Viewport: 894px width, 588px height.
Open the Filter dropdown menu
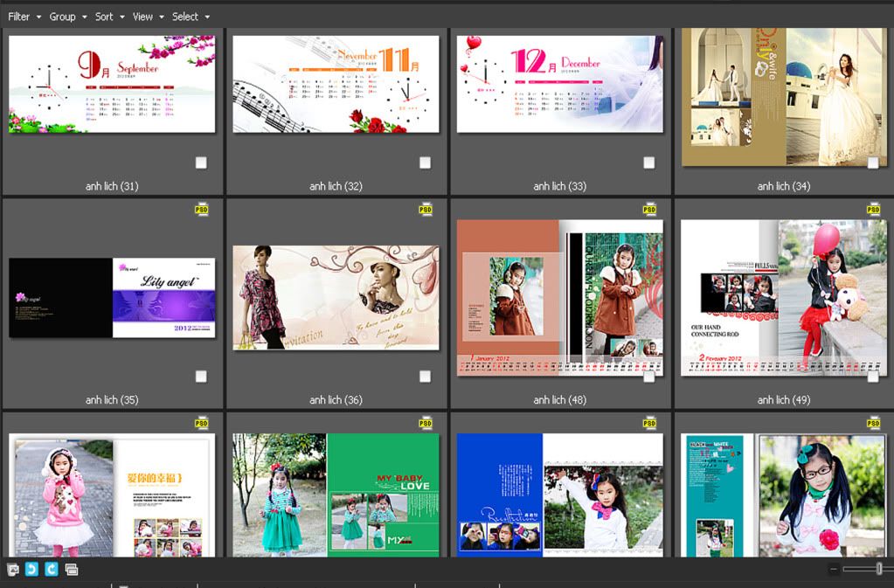pos(24,17)
